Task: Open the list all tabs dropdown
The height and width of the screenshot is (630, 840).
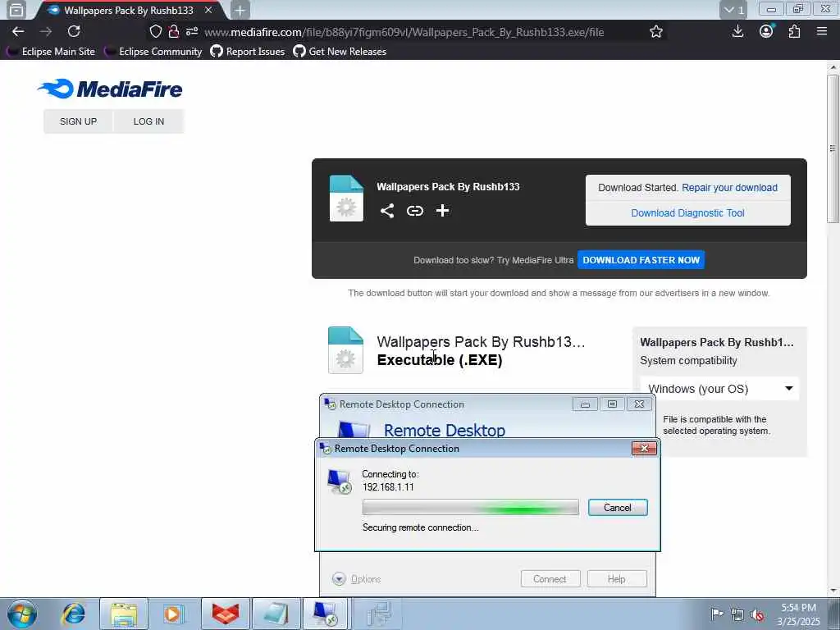Action: pyautogui.click(x=733, y=10)
